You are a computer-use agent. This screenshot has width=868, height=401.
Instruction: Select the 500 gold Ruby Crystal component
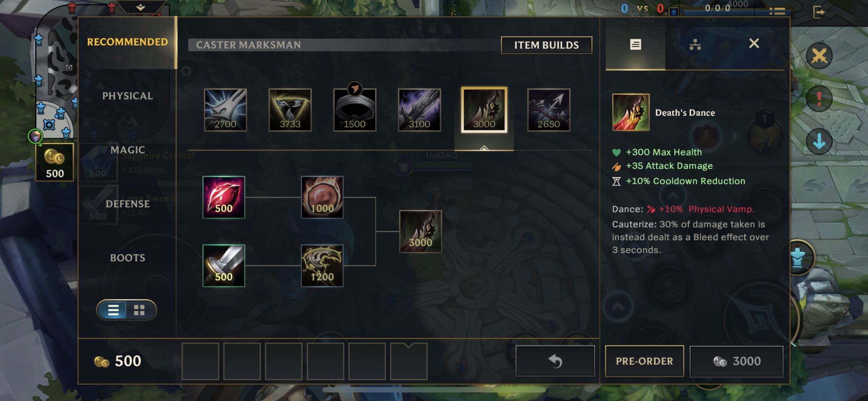224,197
